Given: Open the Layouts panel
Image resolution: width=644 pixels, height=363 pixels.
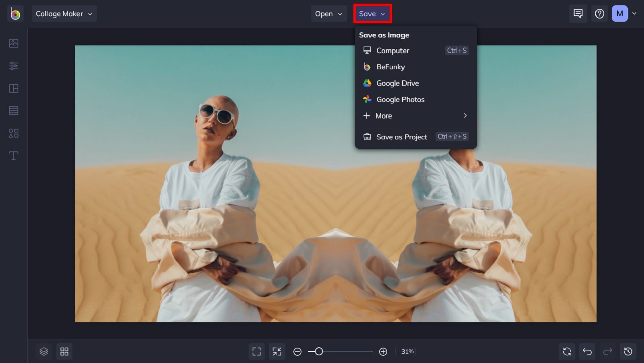Looking at the screenshot, I should tap(13, 88).
